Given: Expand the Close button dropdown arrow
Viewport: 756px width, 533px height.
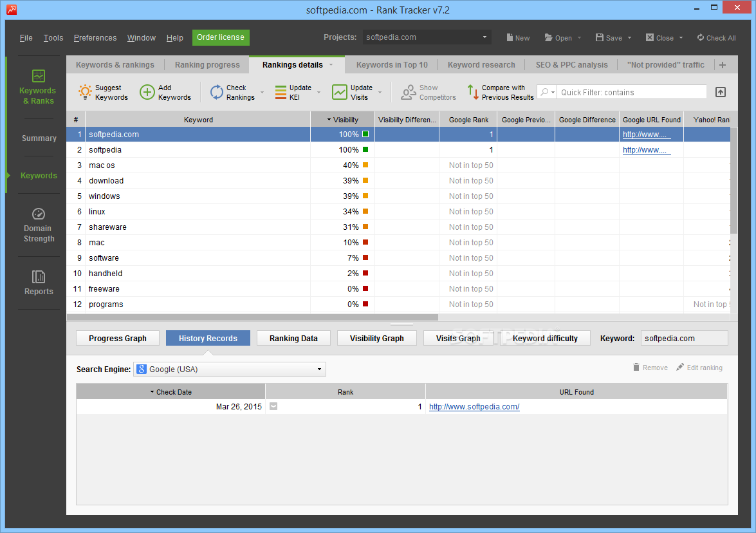Looking at the screenshot, I should 681,37.
